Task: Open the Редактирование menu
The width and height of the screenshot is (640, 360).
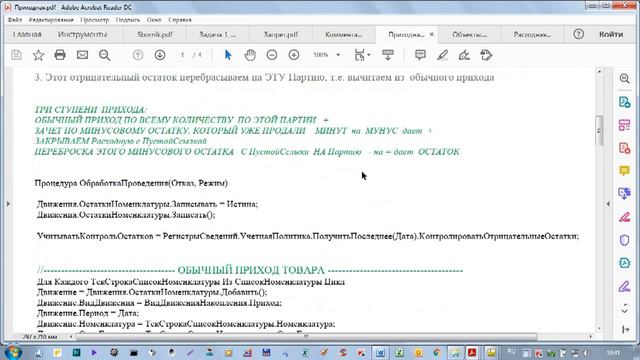Action: tap(51, 20)
